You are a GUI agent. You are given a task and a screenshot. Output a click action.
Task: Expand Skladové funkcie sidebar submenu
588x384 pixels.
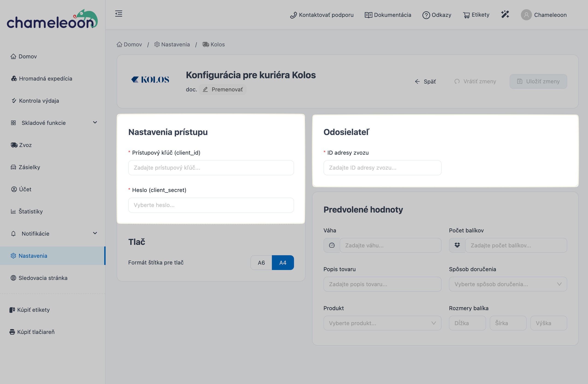95,123
